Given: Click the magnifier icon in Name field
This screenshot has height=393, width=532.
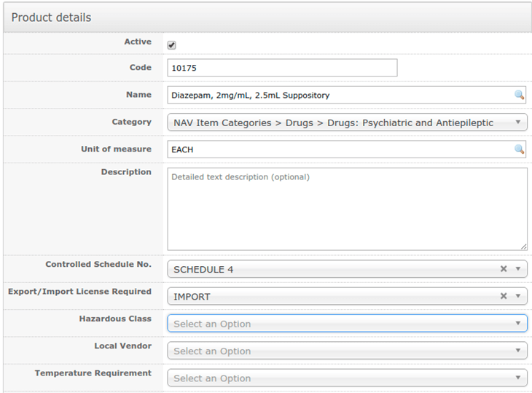Looking at the screenshot, I should click(519, 95).
